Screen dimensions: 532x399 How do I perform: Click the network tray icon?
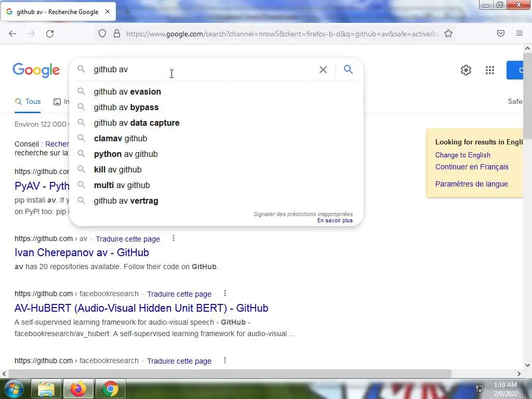(x=480, y=389)
